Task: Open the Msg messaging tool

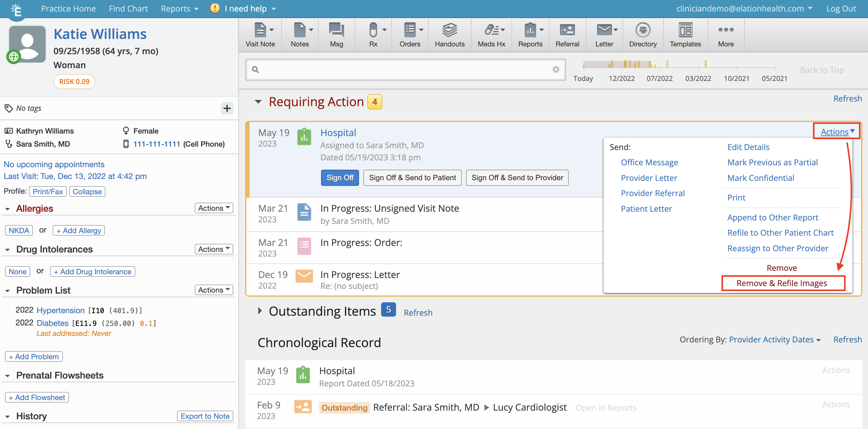Action: pyautogui.click(x=336, y=34)
